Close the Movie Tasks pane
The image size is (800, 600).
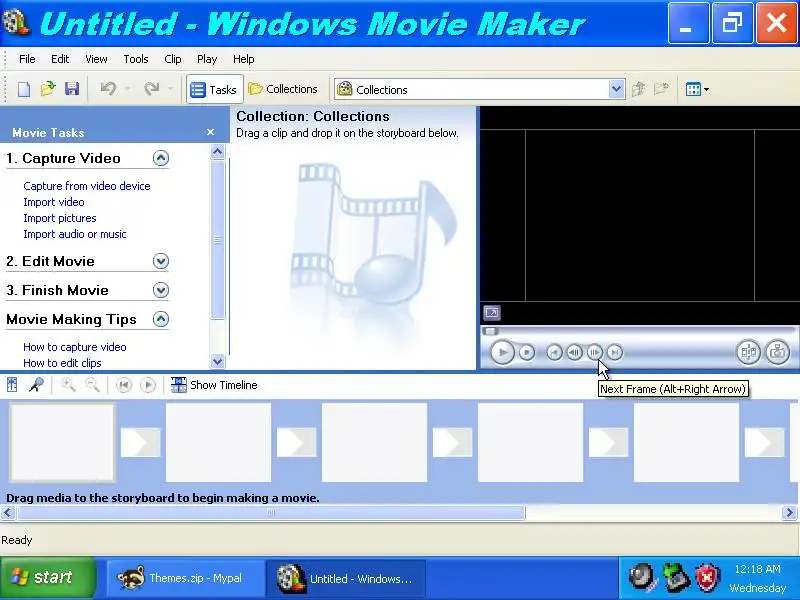click(210, 132)
